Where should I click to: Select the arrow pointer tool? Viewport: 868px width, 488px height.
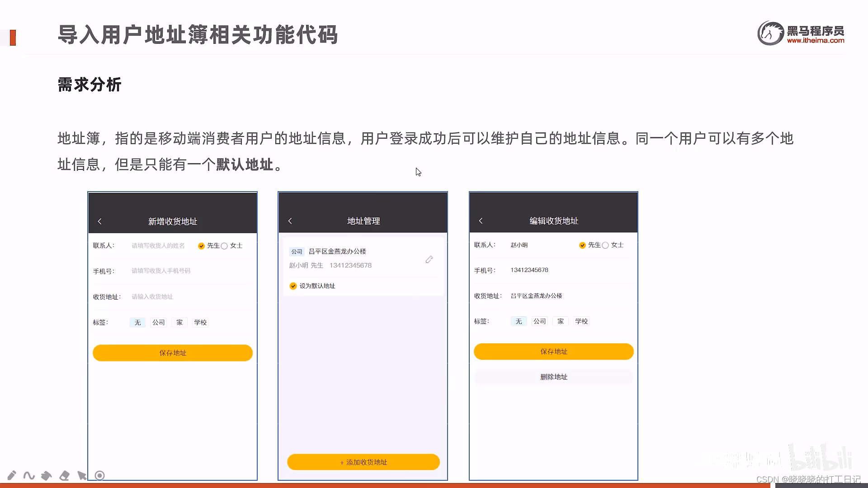(x=82, y=475)
